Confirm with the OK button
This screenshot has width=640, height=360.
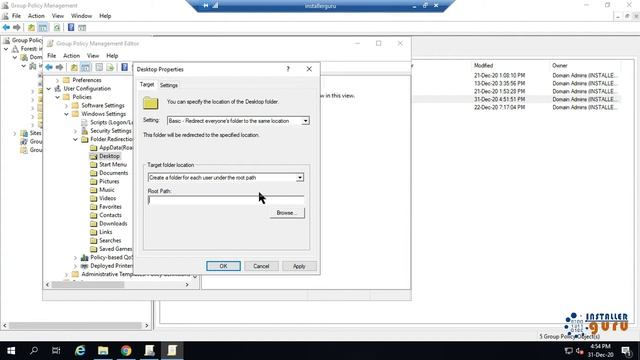223,266
